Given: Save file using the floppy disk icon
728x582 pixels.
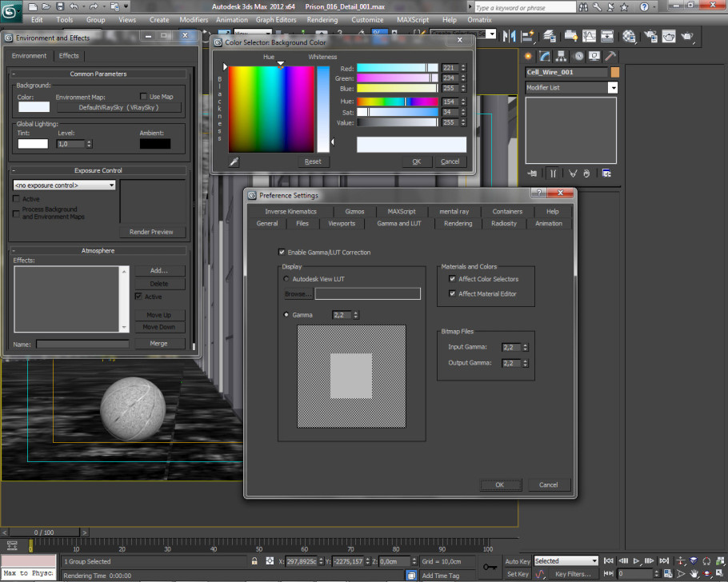Looking at the screenshot, I should (60, 6).
